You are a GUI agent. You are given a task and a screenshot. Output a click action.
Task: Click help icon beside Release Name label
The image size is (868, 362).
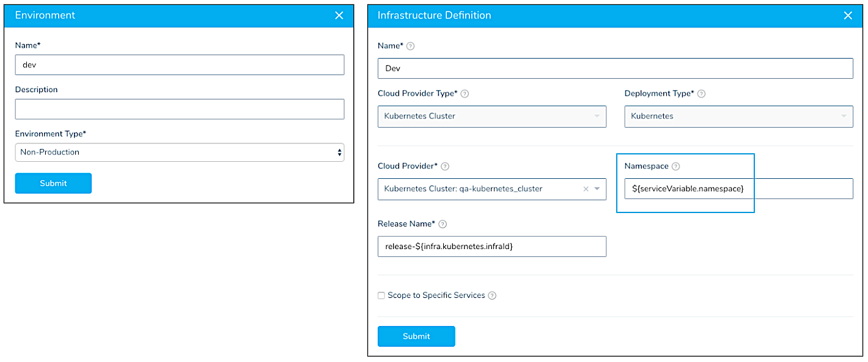point(443,224)
